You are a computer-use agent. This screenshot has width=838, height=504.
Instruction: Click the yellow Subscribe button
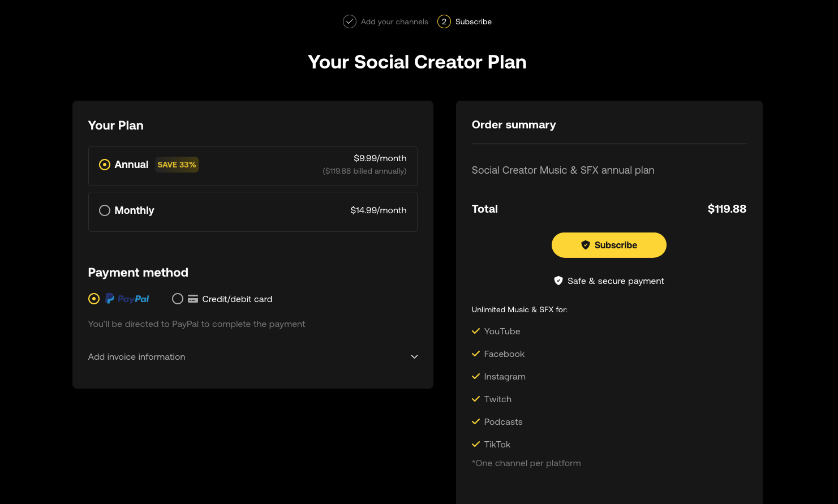click(609, 245)
